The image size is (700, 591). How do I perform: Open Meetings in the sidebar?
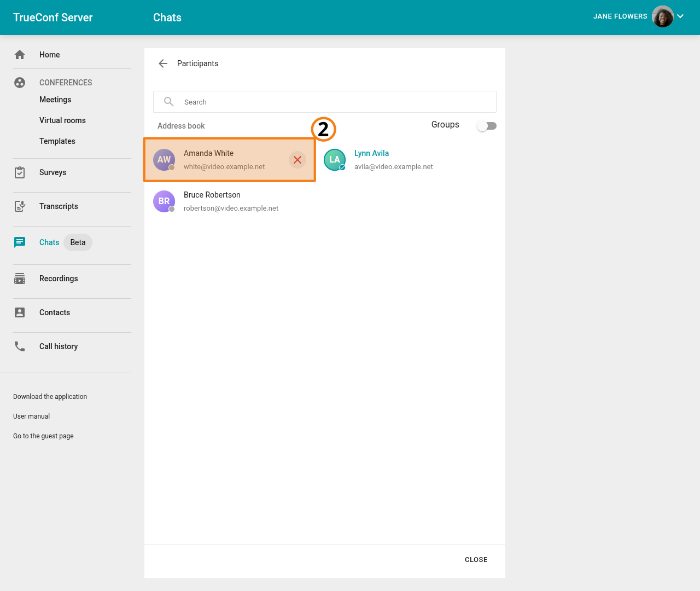pos(55,100)
